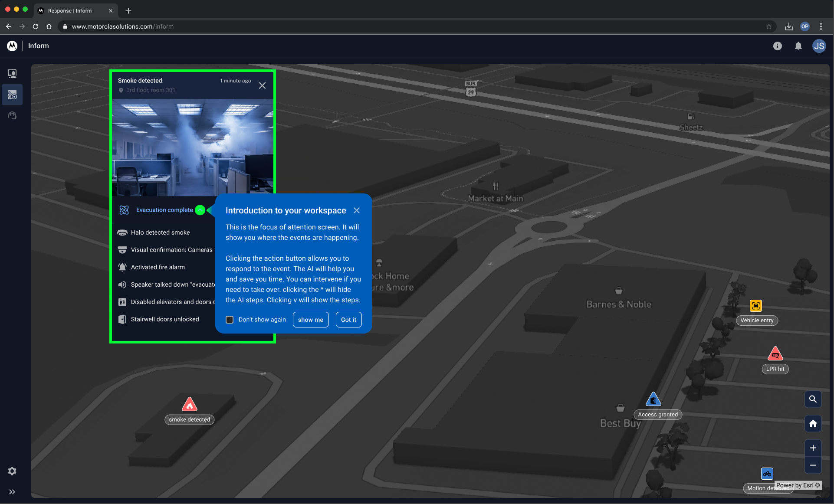The image size is (834, 504).
Task: Dismiss the intro with Got it
Action: pos(348,320)
